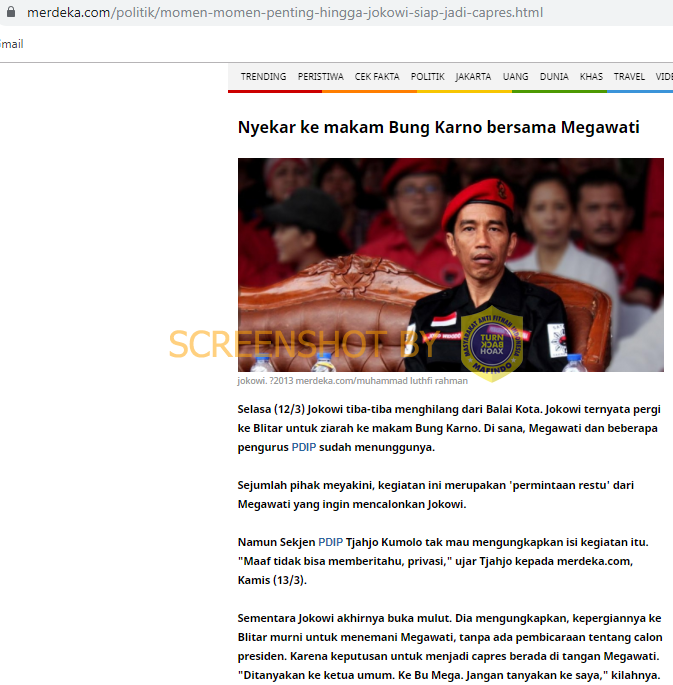The image size is (673, 685).
Task: Open the TRENDING menu item
Action: point(263,77)
